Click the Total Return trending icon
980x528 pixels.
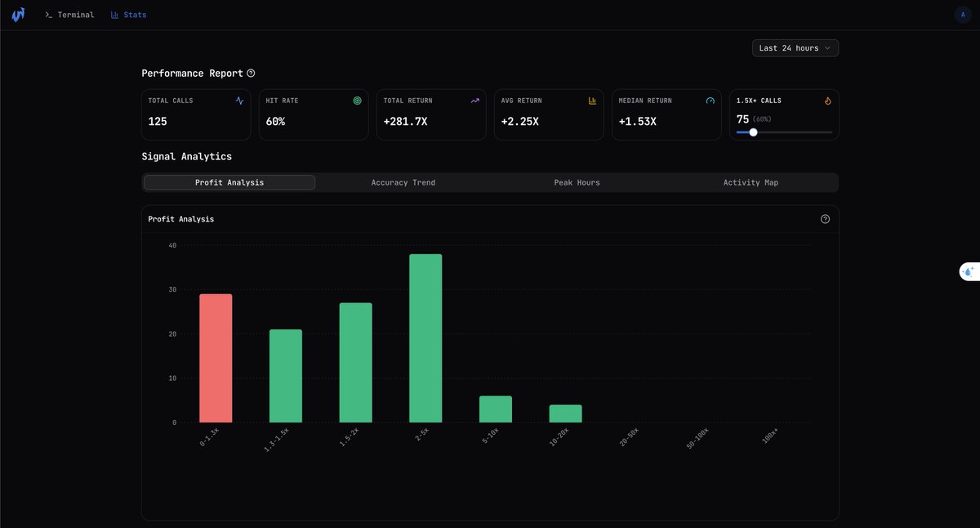pyautogui.click(x=475, y=101)
